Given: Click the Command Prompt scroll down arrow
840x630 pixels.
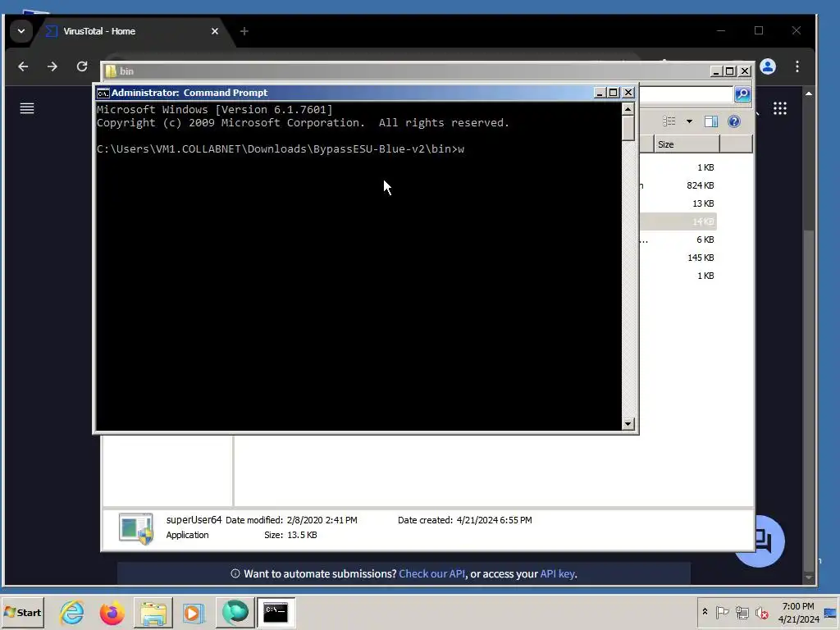Looking at the screenshot, I should click(x=628, y=424).
